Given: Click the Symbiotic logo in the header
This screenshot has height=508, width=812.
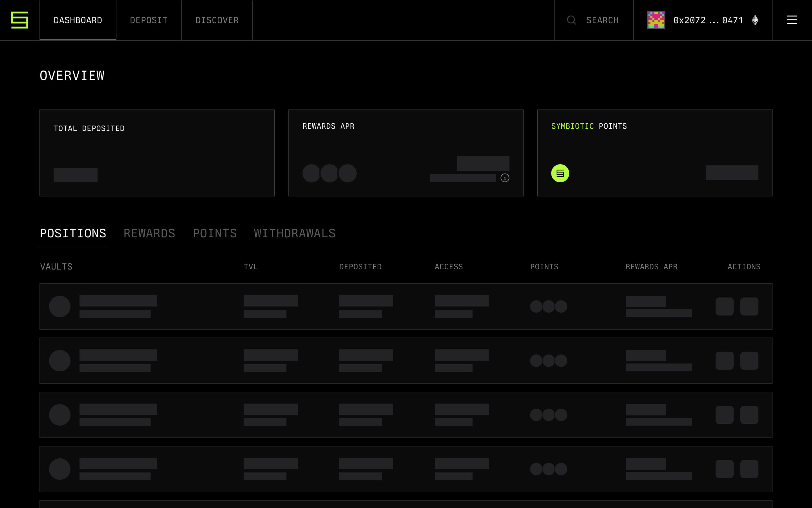Looking at the screenshot, I should 20,20.
